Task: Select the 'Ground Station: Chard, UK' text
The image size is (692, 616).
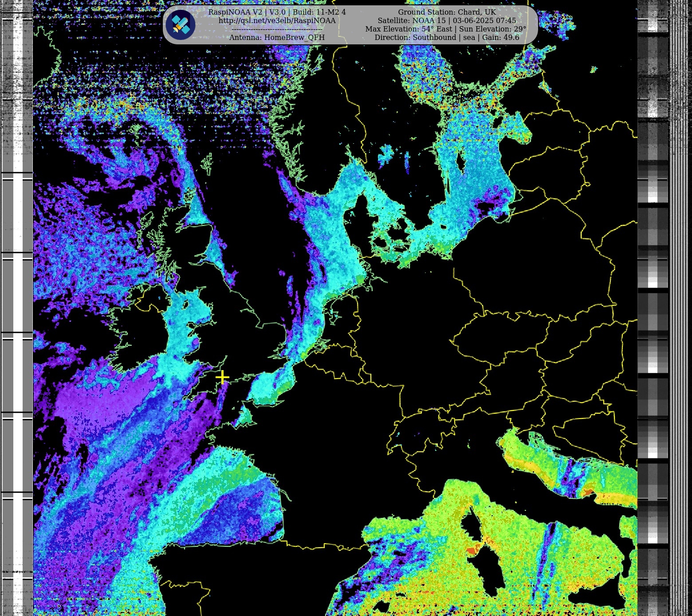Action: pos(447,12)
